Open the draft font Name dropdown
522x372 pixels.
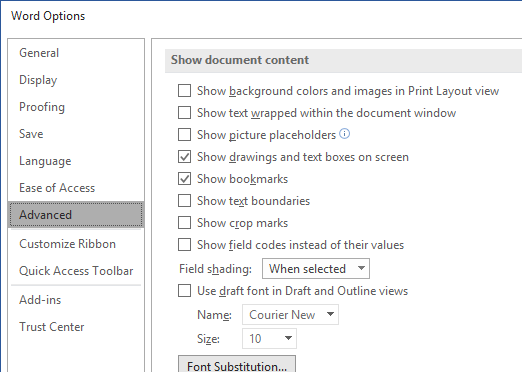pyautogui.click(x=290, y=315)
